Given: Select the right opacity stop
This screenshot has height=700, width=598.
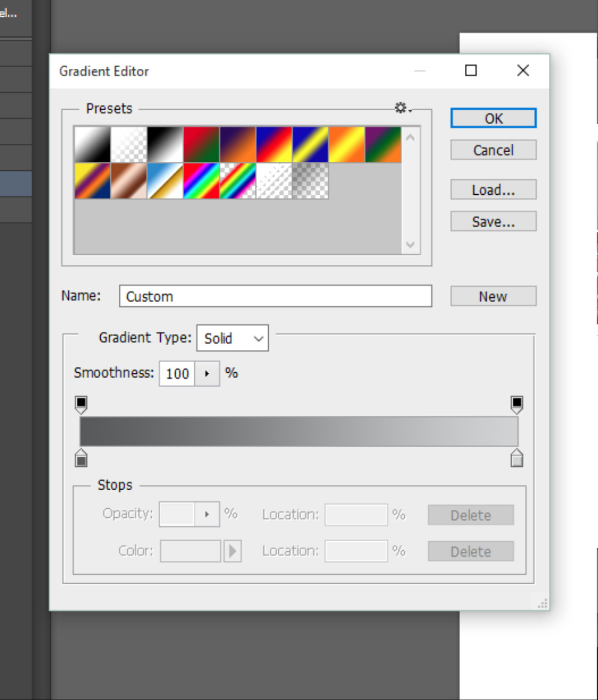Looking at the screenshot, I should point(516,405).
